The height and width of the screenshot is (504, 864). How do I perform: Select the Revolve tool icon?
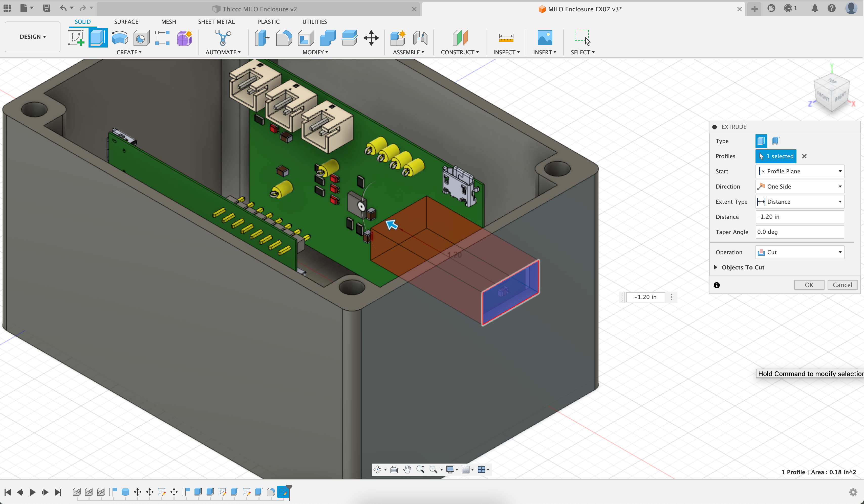coord(120,38)
